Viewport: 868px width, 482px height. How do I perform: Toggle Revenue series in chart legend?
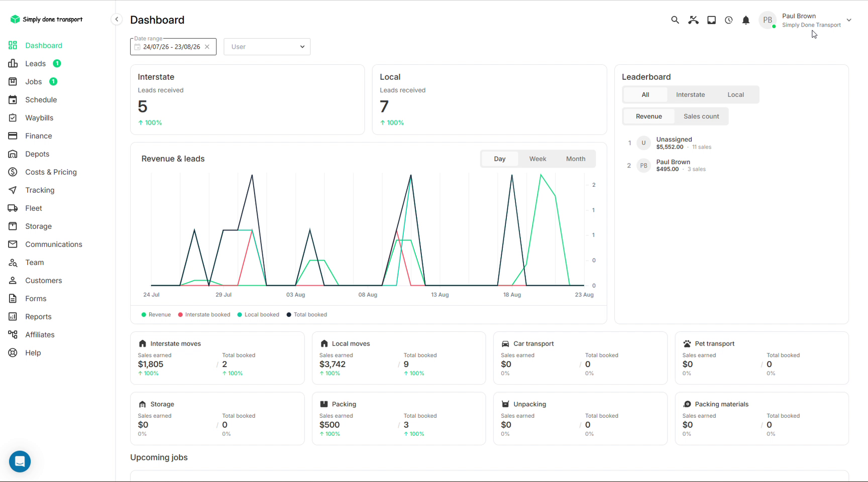pos(156,315)
